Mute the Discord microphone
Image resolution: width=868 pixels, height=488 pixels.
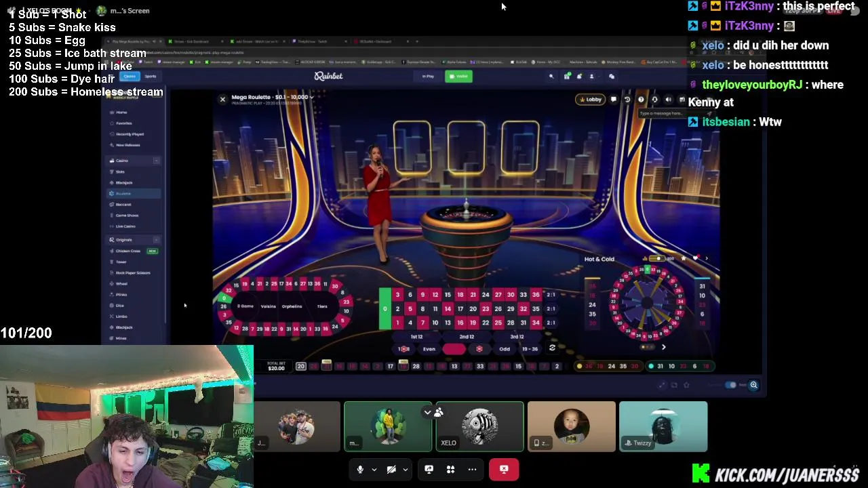[360, 469]
